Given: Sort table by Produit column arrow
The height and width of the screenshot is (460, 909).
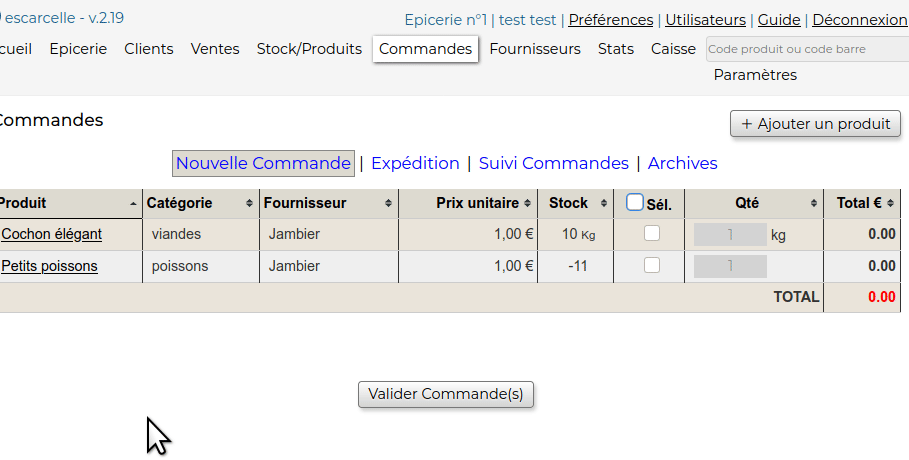Looking at the screenshot, I should (x=134, y=203).
